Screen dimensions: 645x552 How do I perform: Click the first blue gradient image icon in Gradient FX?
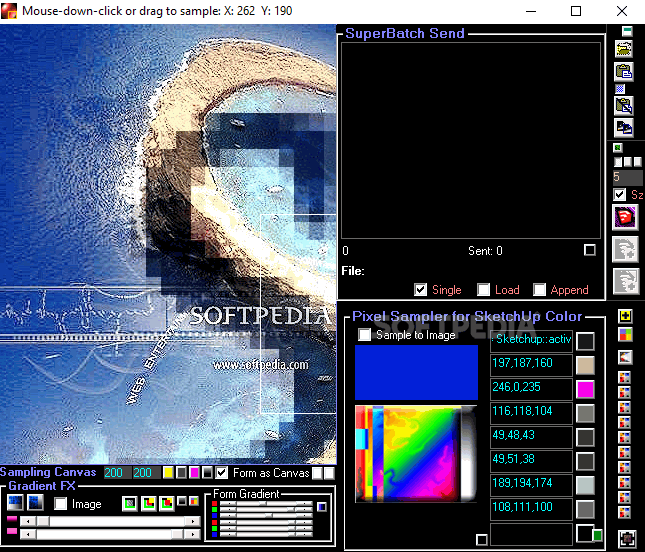click(15, 503)
